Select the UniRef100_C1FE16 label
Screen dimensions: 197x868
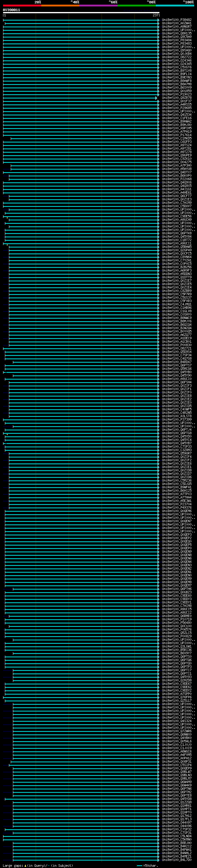pos(177,118)
